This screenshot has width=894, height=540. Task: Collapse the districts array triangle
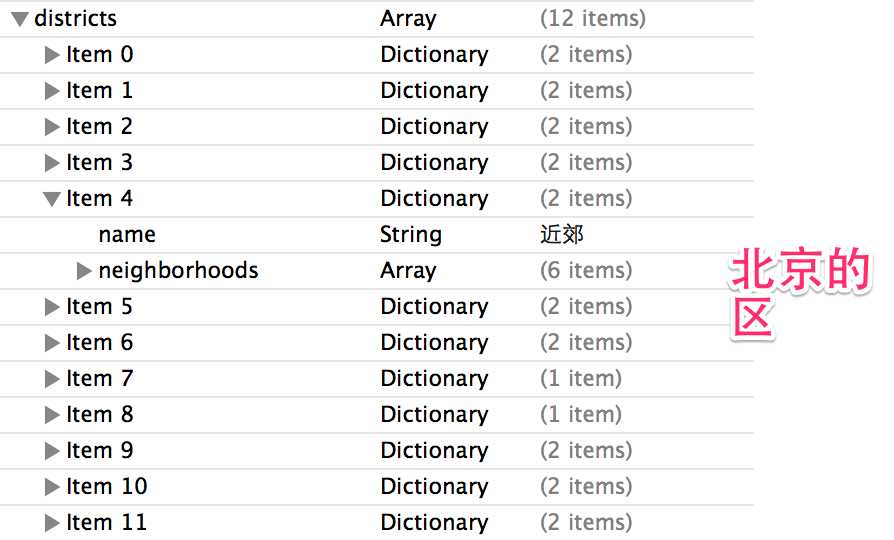20,19
